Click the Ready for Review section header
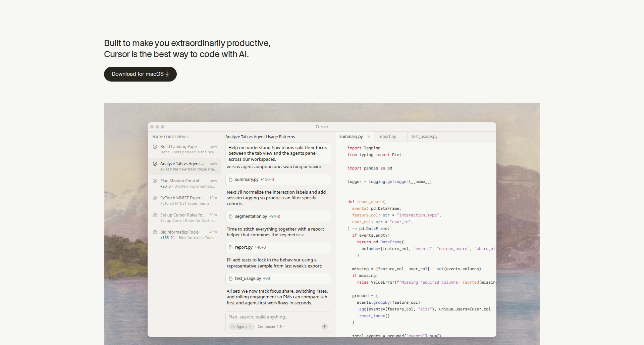 tap(170, 137)
